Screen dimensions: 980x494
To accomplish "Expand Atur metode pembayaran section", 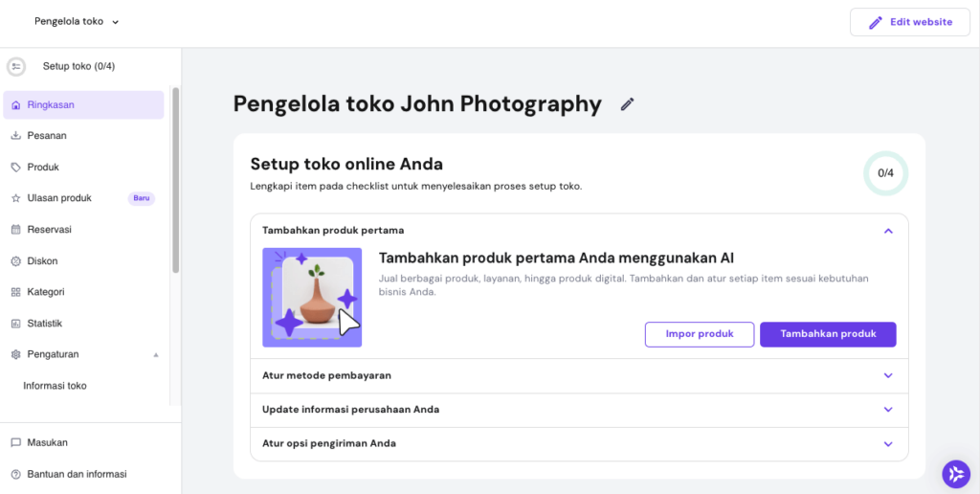I will (x=888, y=376).
